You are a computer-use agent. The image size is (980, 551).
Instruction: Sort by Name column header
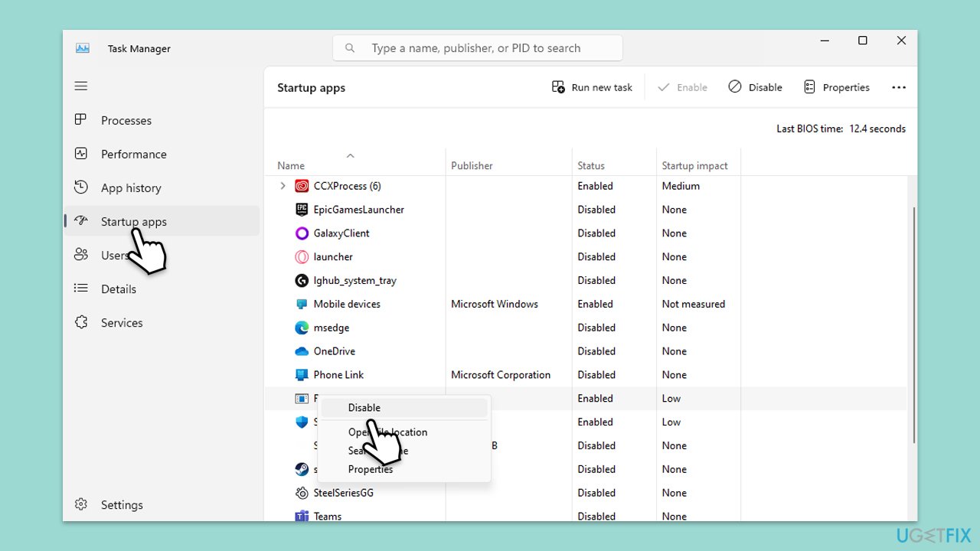tap(291, 165)
